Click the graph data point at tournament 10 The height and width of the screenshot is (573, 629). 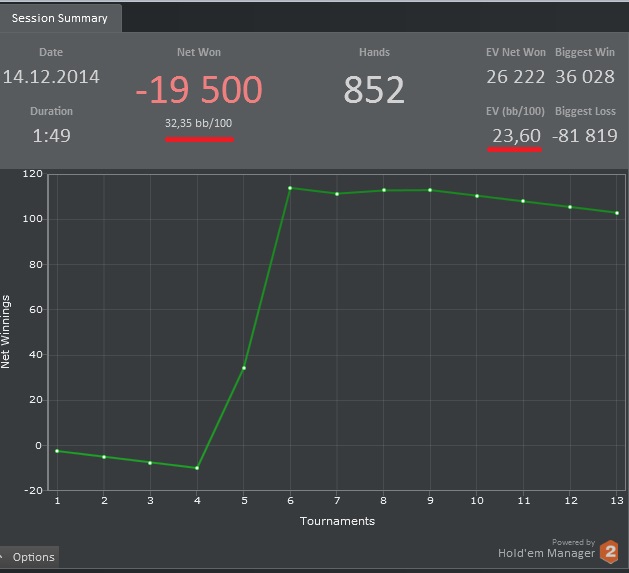point(477,196)
